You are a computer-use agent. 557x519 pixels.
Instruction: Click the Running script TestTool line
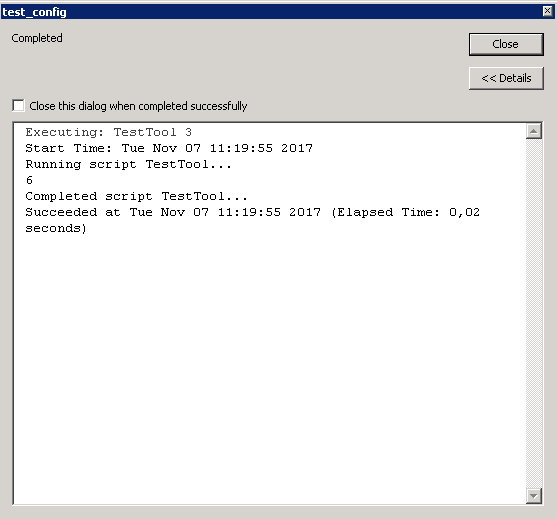coord(128,164)
